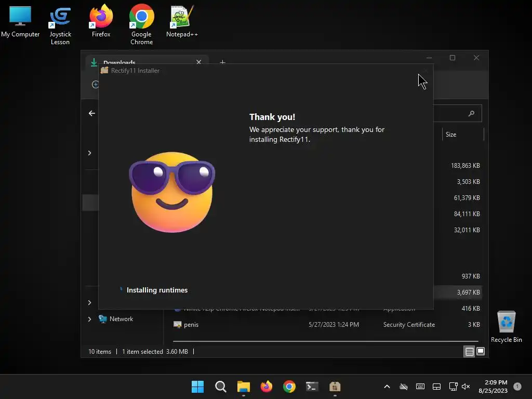Close the Downloads tab
The width and height of the screenshot is (532, 399).
[199, 62]
